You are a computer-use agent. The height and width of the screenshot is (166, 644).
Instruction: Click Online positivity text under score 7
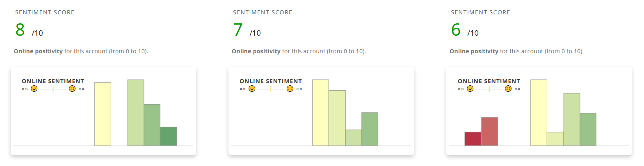point(256,51)
